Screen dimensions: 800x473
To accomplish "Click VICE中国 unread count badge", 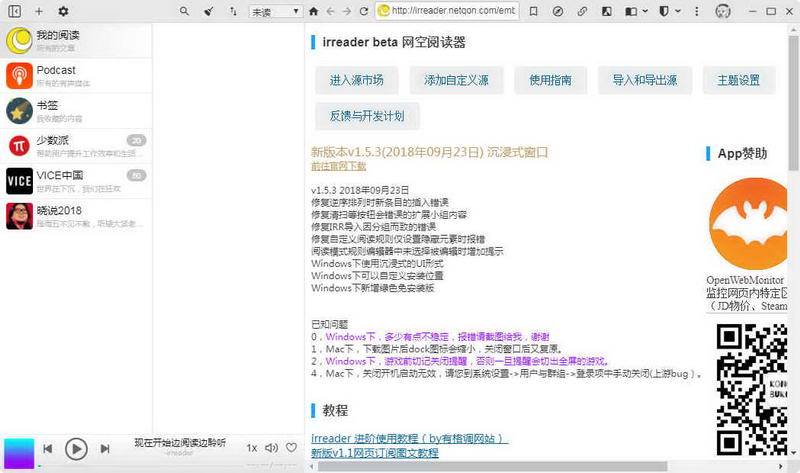I will pos(136,176).
